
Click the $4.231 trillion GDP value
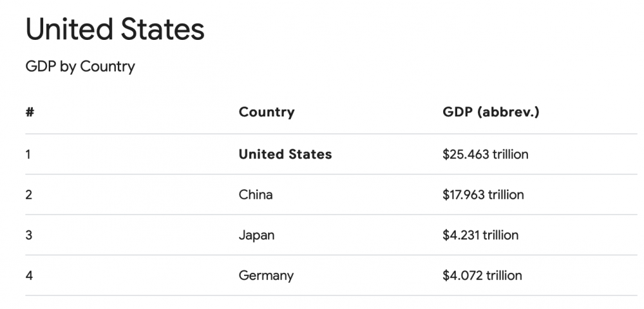tap(480, 235)
